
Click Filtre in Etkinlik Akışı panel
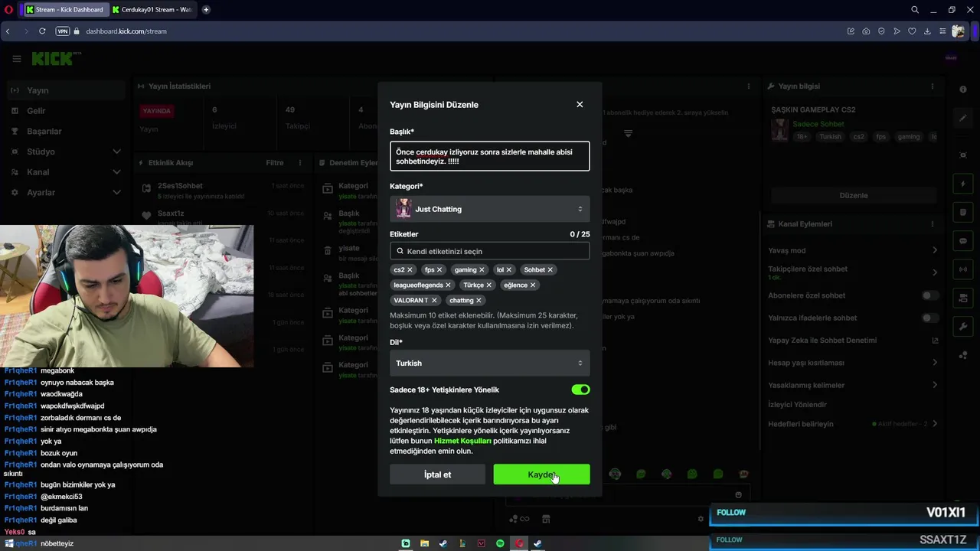pyautogui.click(x=274, y=163)
